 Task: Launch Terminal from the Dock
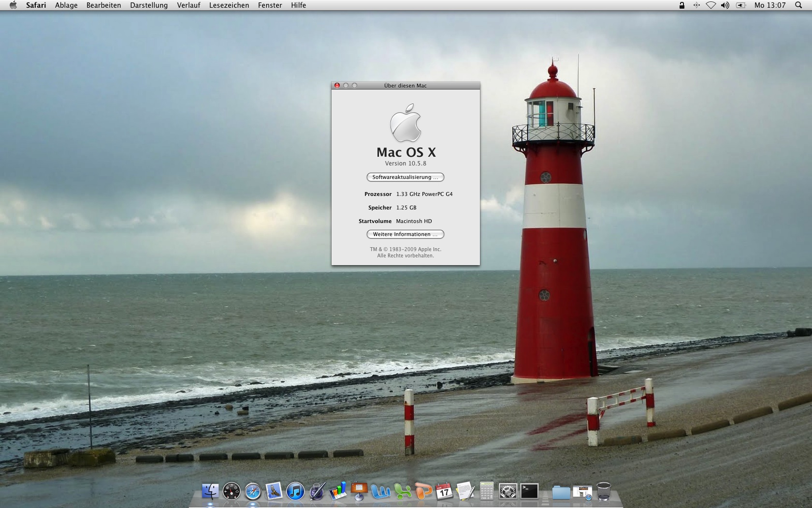pos(529,492)
